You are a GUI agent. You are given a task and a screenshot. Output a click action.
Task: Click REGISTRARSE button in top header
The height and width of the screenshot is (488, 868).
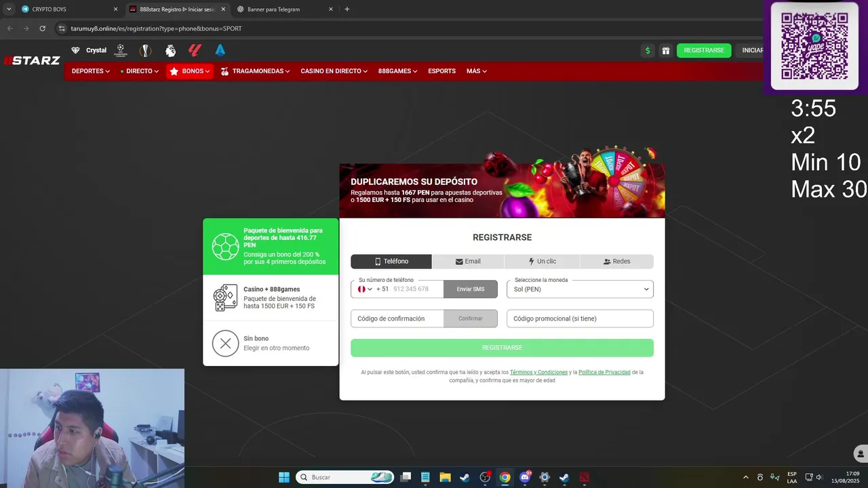point(704,50)
